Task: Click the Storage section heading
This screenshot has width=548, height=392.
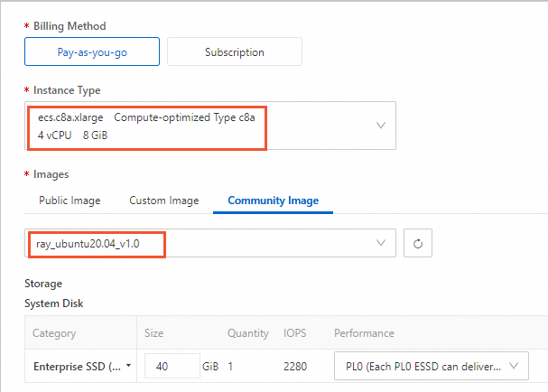Action: [43, 284]
